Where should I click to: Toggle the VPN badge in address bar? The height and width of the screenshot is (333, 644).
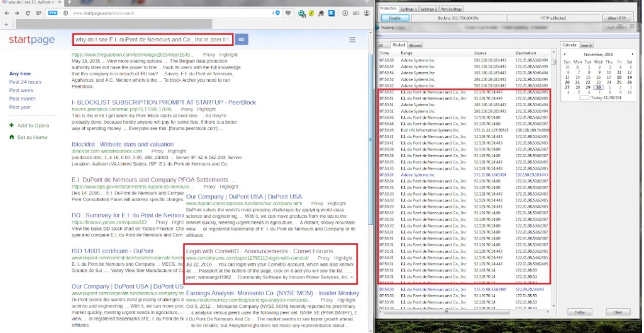(53, 13)
